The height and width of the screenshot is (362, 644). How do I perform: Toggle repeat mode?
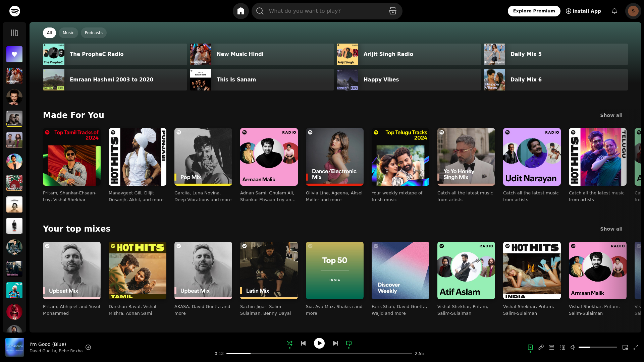tap(349, 343)
